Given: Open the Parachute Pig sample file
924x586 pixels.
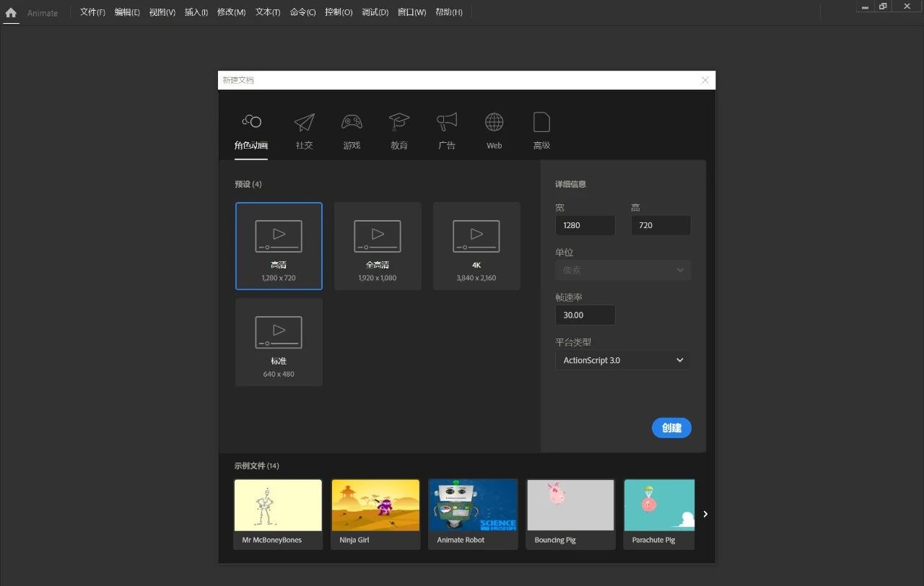Looking at the screenshot, I should [659, 515].
